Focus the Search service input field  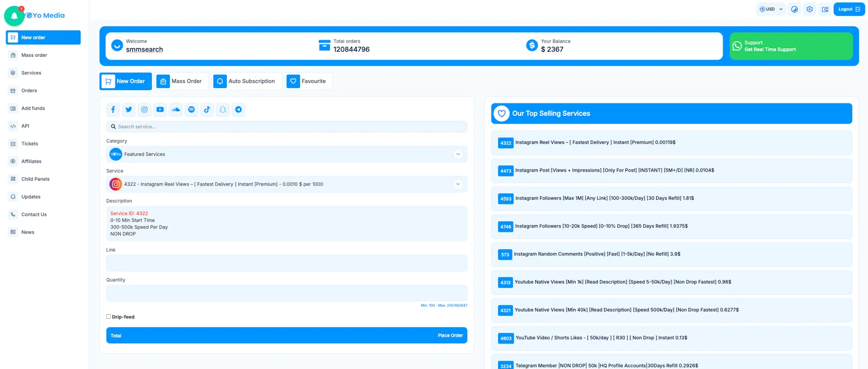[287, 127]
